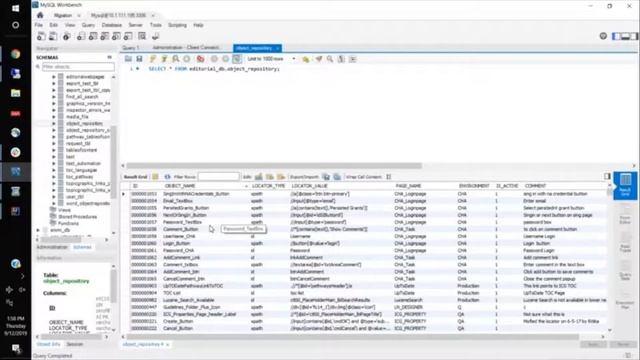Click the open SQL script icon in main toolbar

pyautogui.click(x=53, y=36)
